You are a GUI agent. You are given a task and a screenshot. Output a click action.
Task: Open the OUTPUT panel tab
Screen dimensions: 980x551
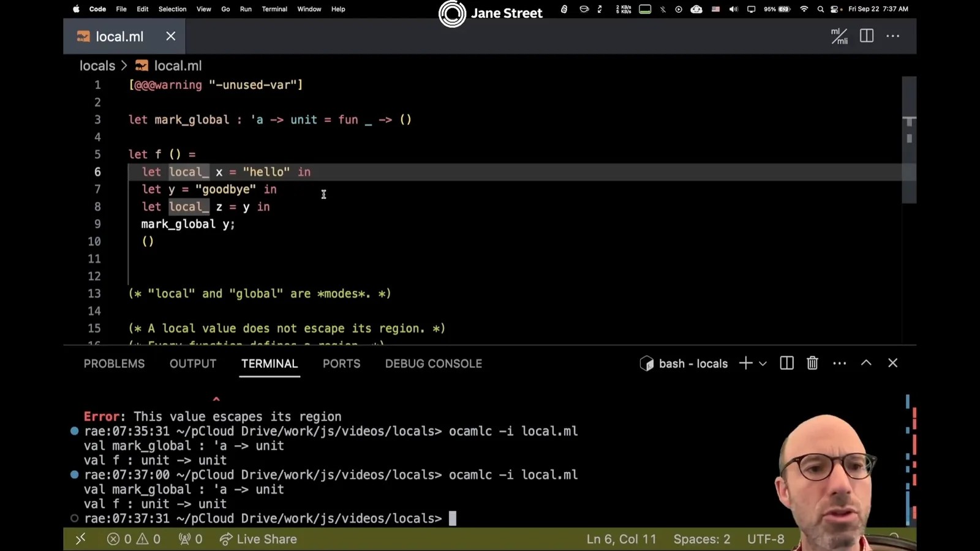pos(193,364)
